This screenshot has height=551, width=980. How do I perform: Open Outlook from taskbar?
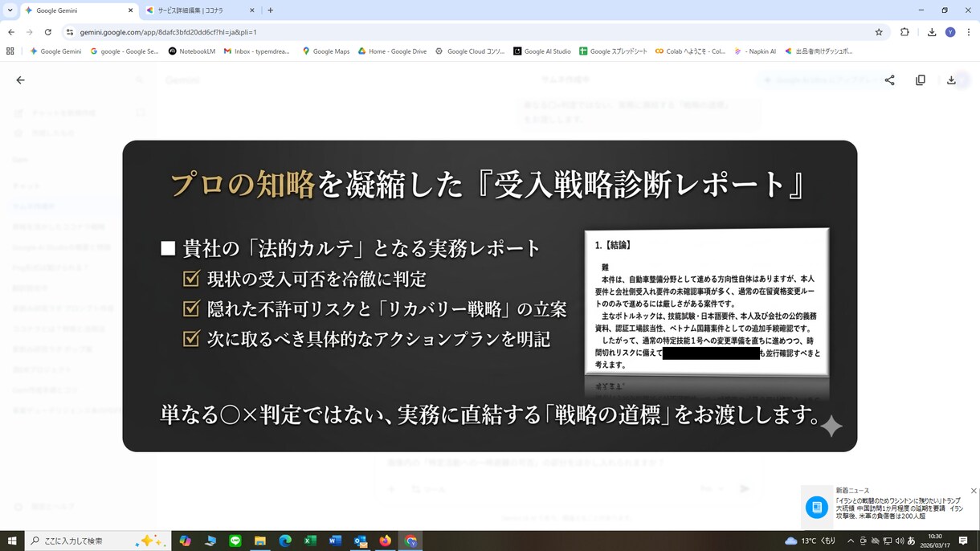360,541
